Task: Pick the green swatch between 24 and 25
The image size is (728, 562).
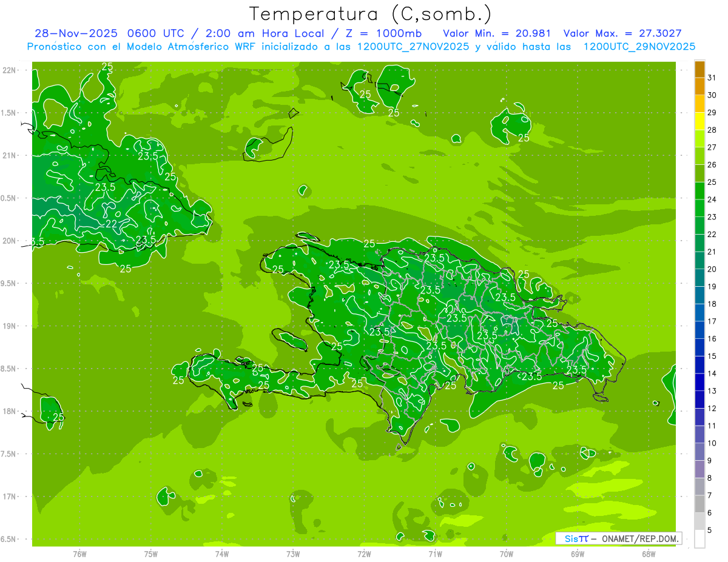Action: click(x=700, y=190)
